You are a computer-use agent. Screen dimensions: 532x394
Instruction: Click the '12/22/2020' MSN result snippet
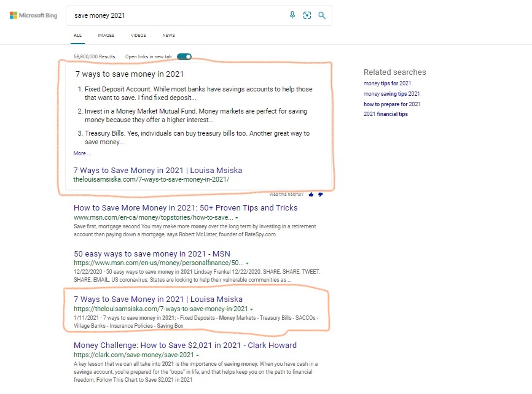pos(197,276)
